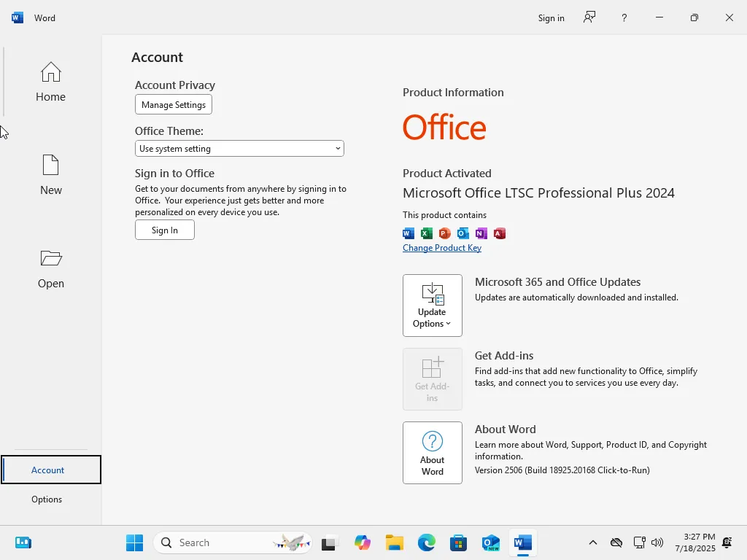The height and width of the screenshot is (560, 747).
Task: Select New in the left sidebar
Action: click(x=50, y=175)
